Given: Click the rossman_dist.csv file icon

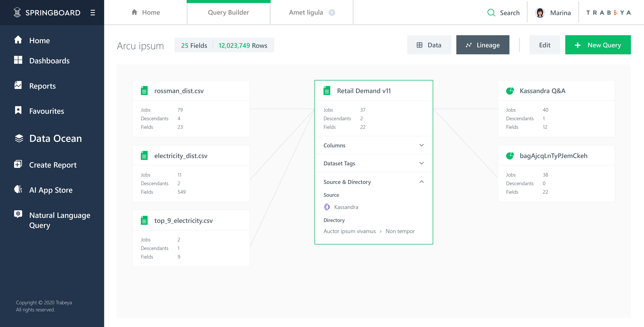Looking at the screenshot, I should (144, 91).
